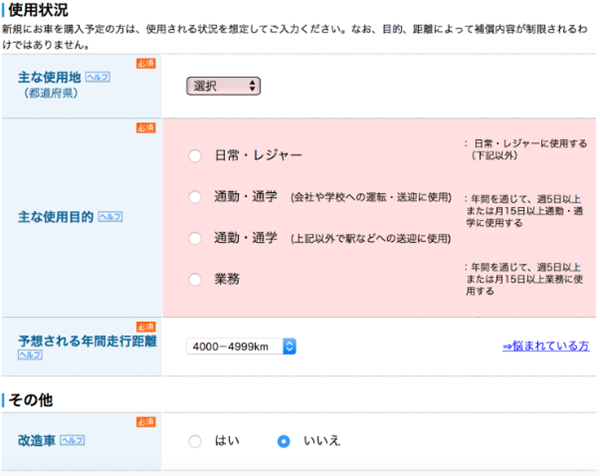The image size is (600, 476).
Task: Choose はい for 改造車
Action: (195, 441)
